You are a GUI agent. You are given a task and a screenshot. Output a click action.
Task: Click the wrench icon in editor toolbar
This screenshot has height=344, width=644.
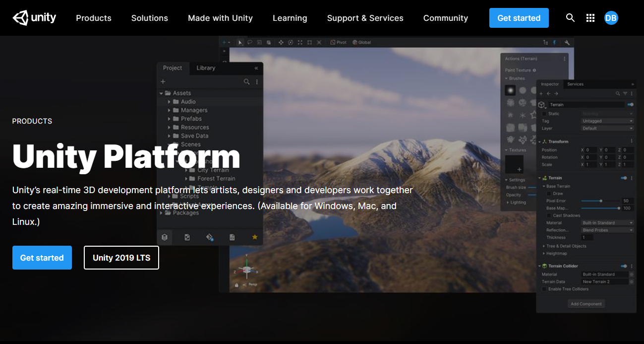pos(567,42)
